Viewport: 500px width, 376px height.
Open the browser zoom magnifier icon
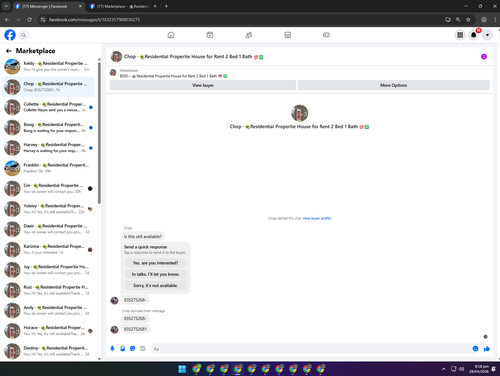(x=458, y=20)
